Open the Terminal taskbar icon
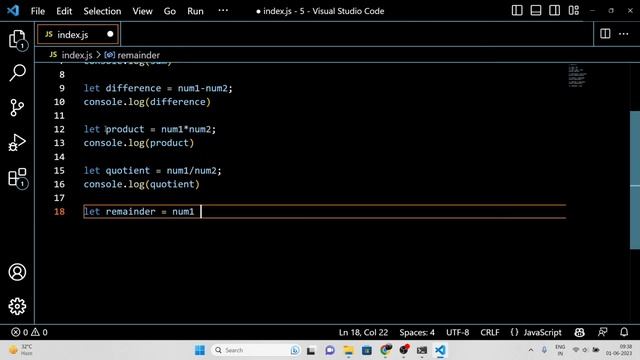The image size is (640, 360). 422,350
